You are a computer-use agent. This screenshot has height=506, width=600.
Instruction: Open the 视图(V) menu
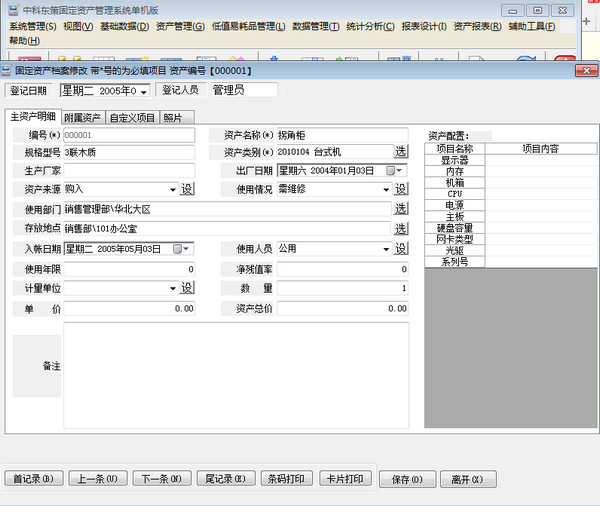(x=78, y=26)
